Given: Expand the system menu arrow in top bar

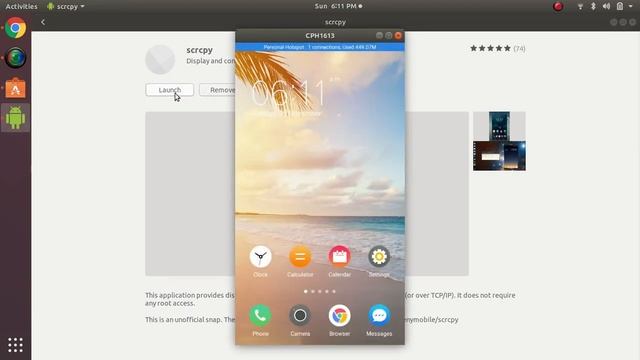Looking at the screenshot, I should (631, 6).
